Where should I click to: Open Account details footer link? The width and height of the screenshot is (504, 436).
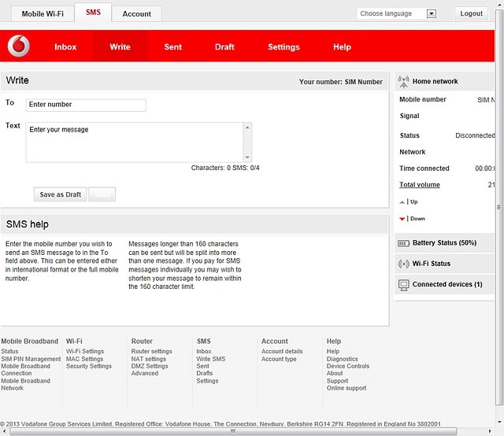point(282,351)
